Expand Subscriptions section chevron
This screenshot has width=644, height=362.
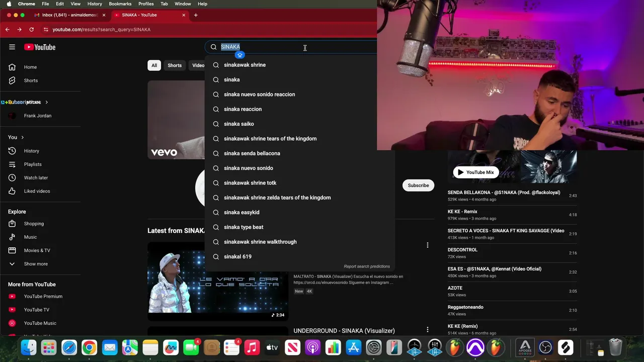(47, 102)
